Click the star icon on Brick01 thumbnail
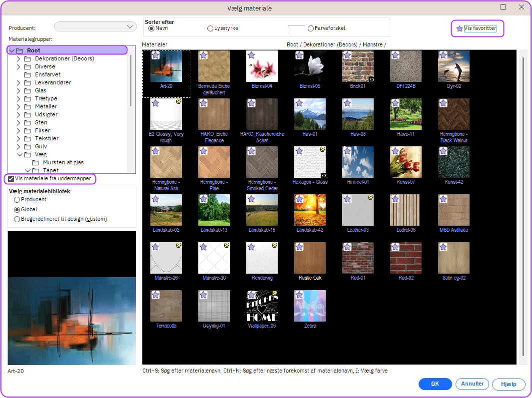The width and height of the screenshot is (532, 398). click(x=347, y=55)
